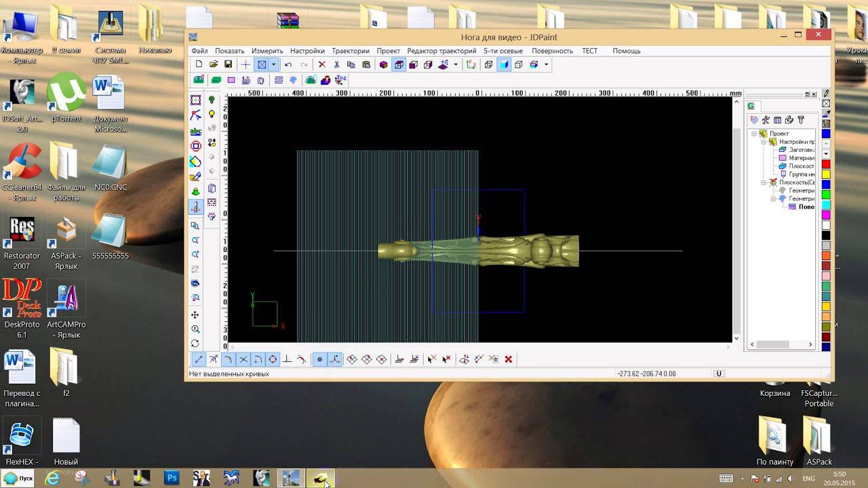Click the green lightbulb icon in left toolbar
Screen dimensions: 868x488
(212, 100)
